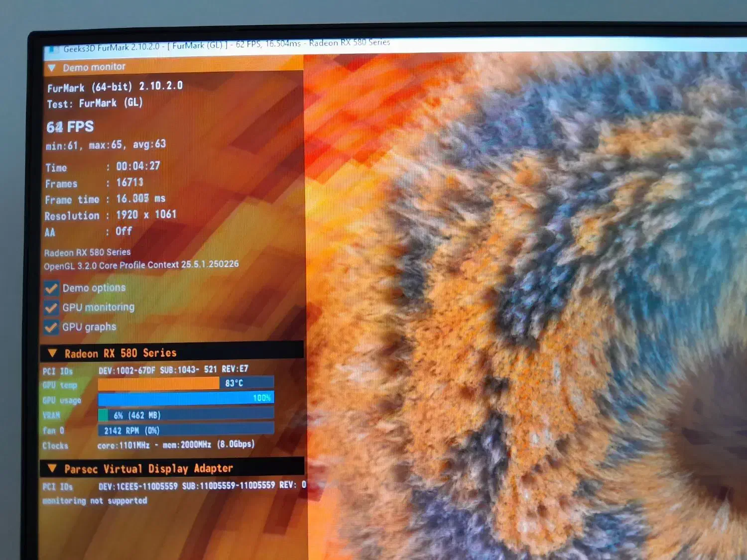
Task: Click the OpenGL 3.2.0 Core Profile Context text
Action: click(141, 265)
